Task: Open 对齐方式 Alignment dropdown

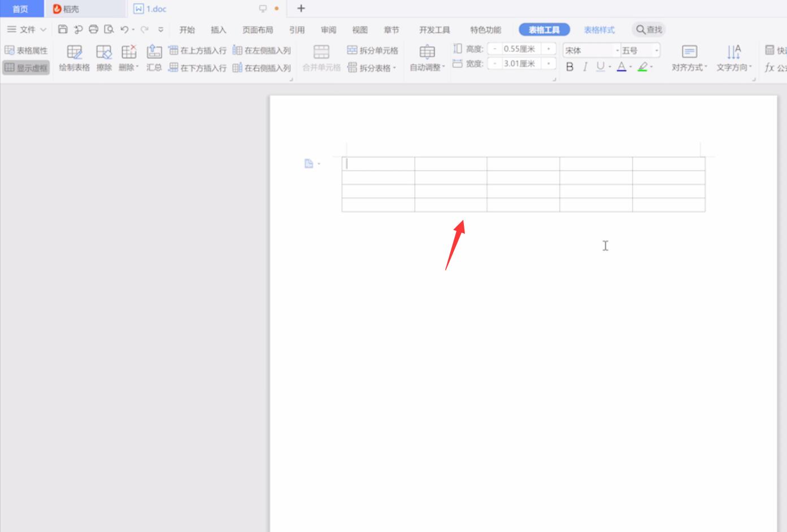Action: pos(689,59)
